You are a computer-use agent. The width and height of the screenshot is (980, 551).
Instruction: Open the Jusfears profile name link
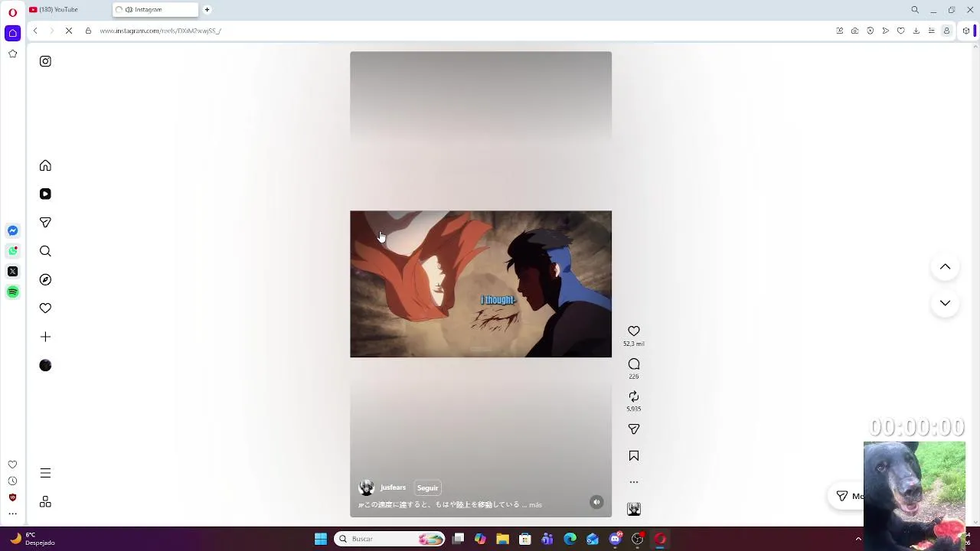click(x=393, y=487)
